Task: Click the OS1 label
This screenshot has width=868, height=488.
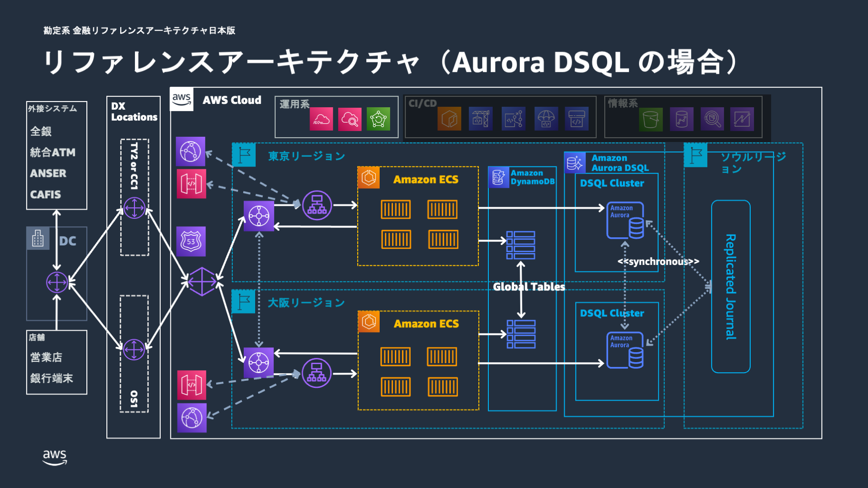Action: tap(134, 399)
